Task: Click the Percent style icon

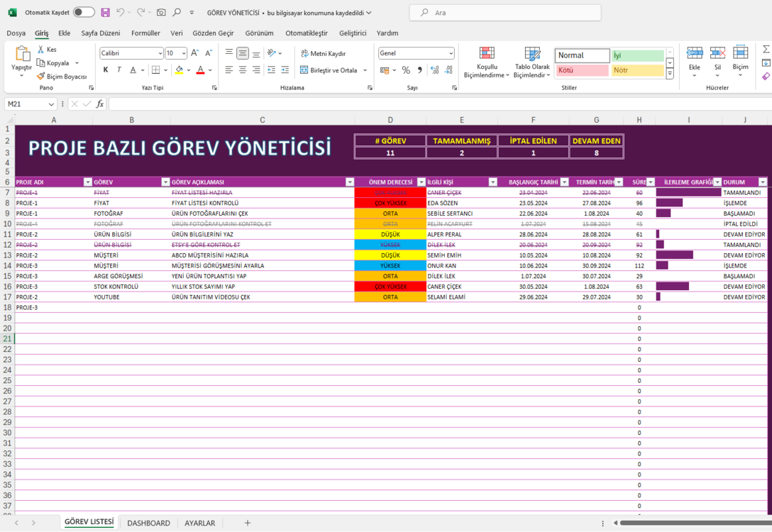Action: [x=406, y=70]
